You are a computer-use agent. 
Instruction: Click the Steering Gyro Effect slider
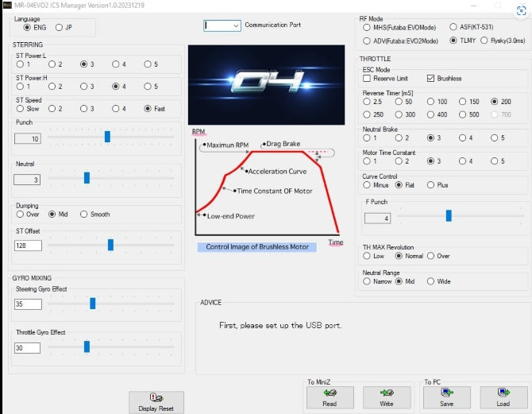pyautogui.click(x=93, y=303)
